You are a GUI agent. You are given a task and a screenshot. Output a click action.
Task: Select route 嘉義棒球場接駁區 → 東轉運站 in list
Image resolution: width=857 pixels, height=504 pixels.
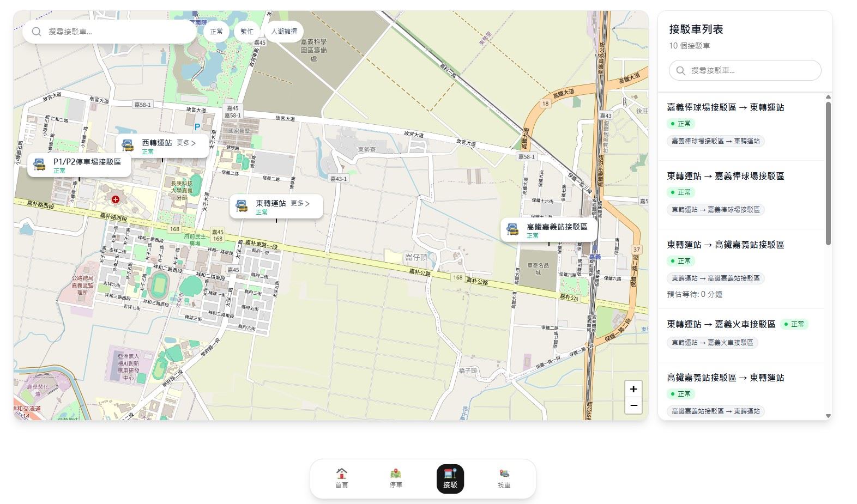(x=725, y=108)
